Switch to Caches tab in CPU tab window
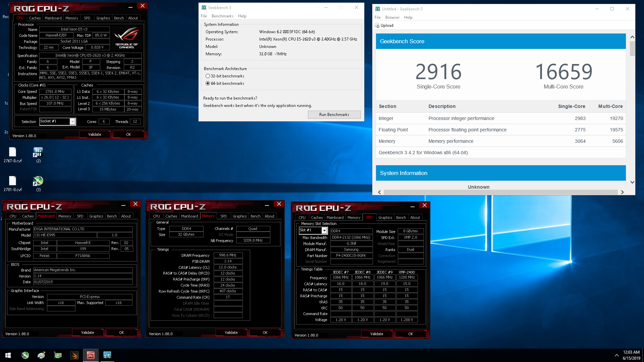644x362 pixels. [x=35, y=18]
